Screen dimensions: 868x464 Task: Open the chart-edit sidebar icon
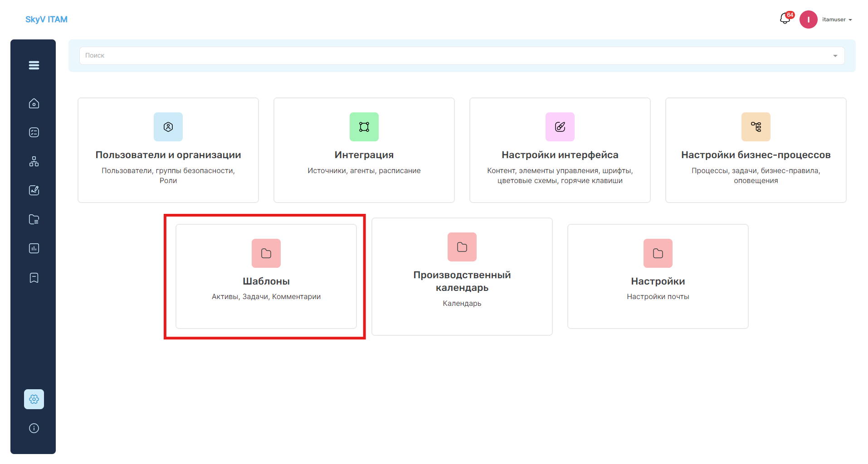pos(34,190)
